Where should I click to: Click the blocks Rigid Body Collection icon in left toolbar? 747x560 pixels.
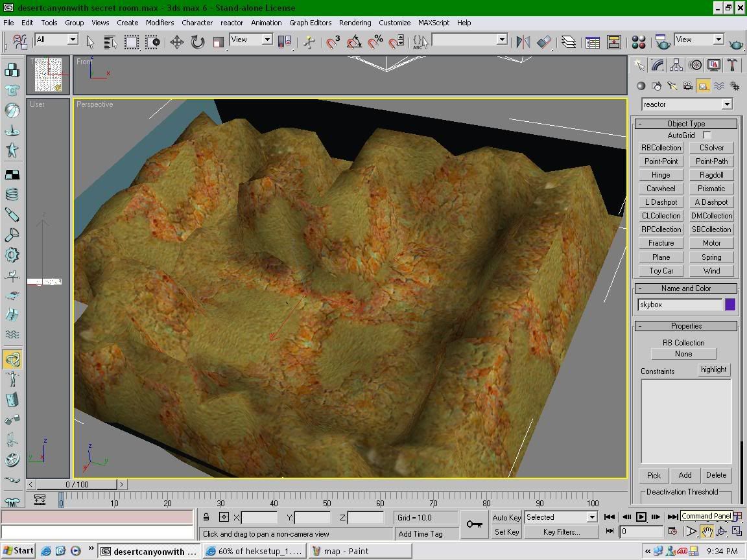click(12, 70)
